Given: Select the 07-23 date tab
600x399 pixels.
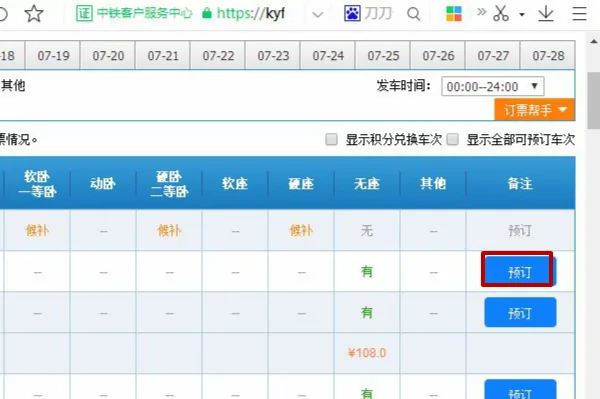Looking at the screenshot, I should click(x=273, y=56).
